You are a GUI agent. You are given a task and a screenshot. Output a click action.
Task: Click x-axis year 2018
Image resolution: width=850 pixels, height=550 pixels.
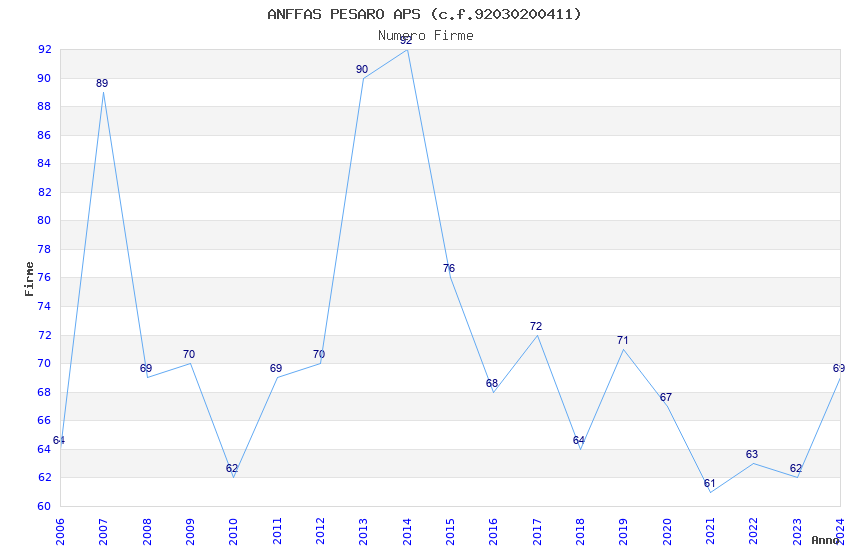pos(581,532)
